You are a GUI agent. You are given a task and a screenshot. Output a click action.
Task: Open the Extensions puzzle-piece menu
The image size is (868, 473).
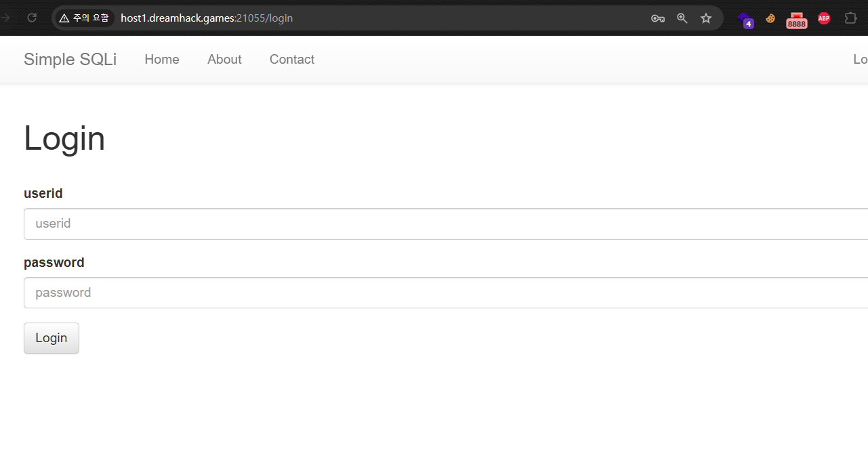pyautogui.click(x=850, y=18)
